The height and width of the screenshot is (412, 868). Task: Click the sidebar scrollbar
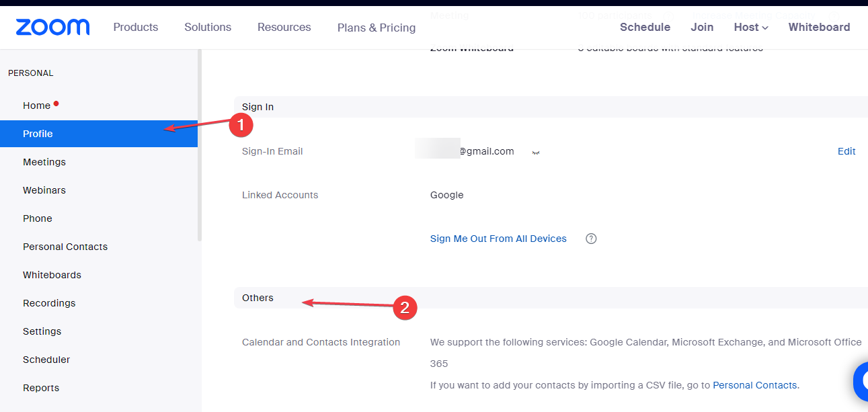tap(199, 146)
